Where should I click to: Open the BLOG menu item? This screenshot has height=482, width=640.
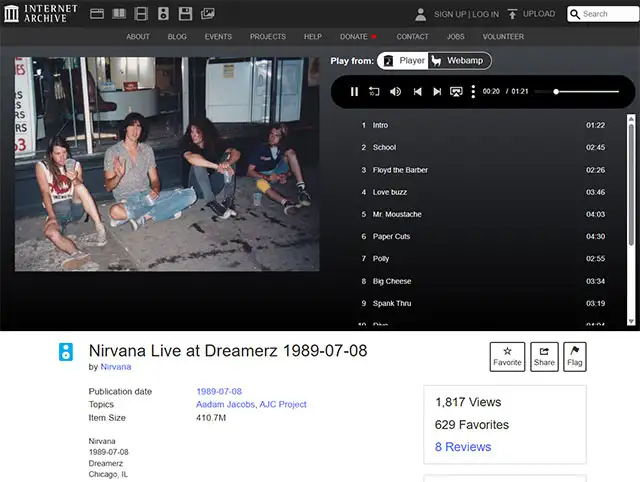[x=177, y=37]
